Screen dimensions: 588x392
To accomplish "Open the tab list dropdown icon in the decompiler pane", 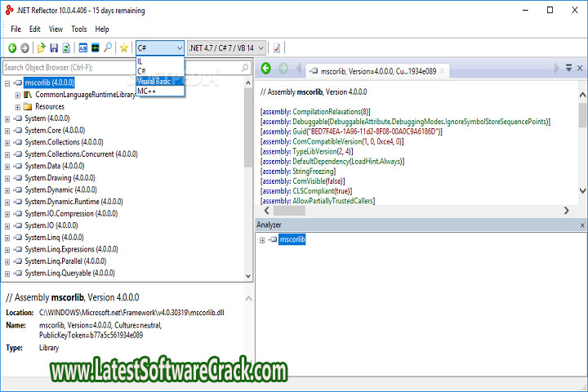I will 569,68.
